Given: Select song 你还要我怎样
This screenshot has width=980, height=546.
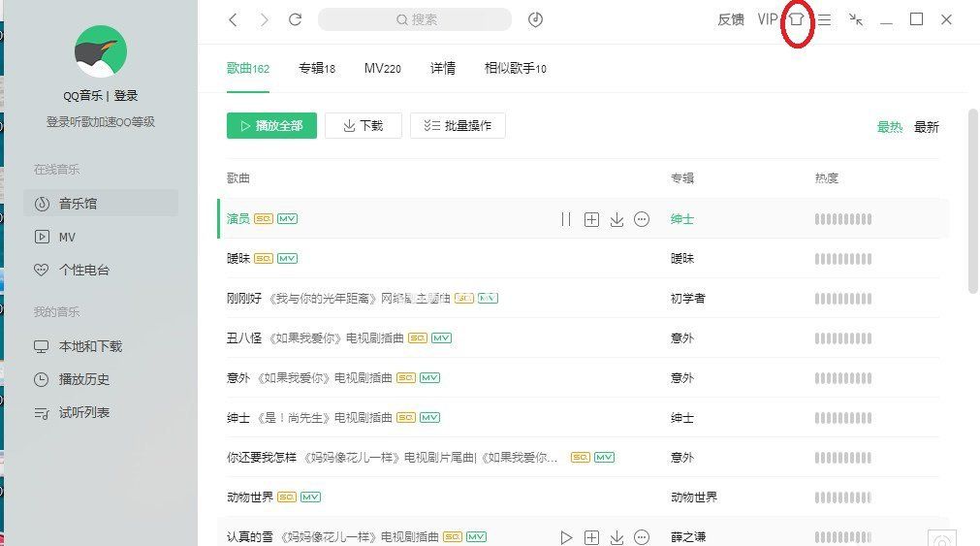Looking at the screenshot, I should (262, 457).
